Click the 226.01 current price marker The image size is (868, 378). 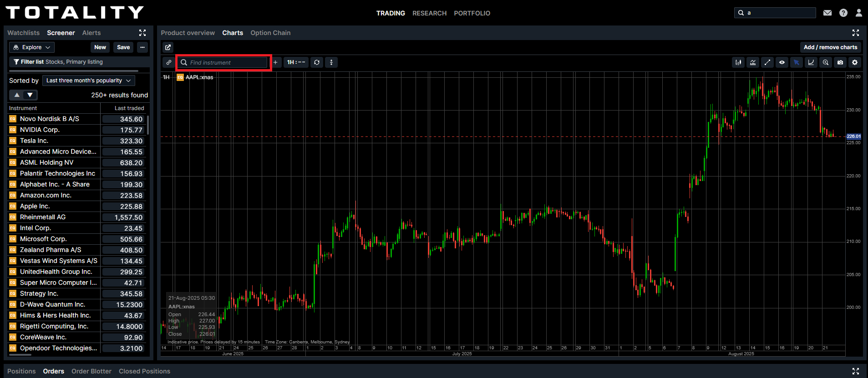click(x=853, y=136)
